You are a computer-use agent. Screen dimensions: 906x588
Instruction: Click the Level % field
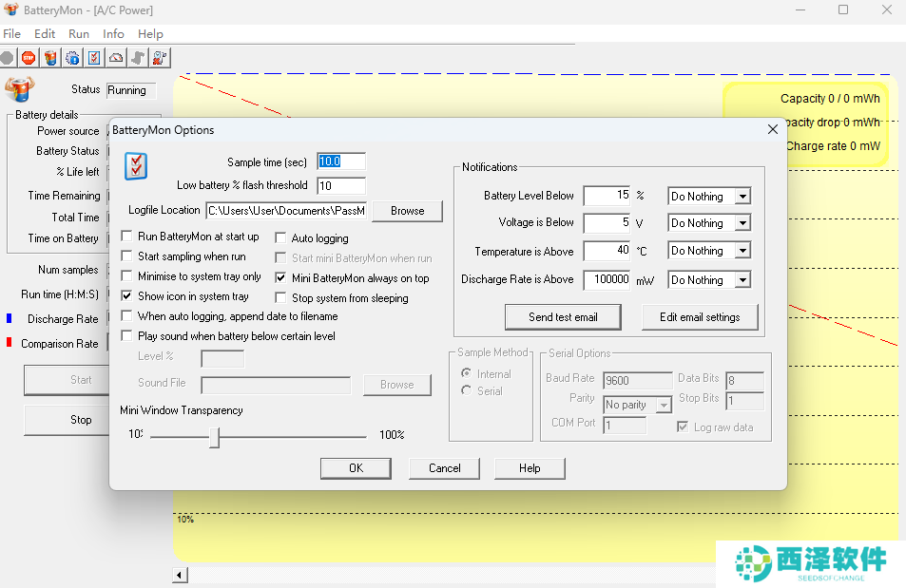[x=222, y=359]
